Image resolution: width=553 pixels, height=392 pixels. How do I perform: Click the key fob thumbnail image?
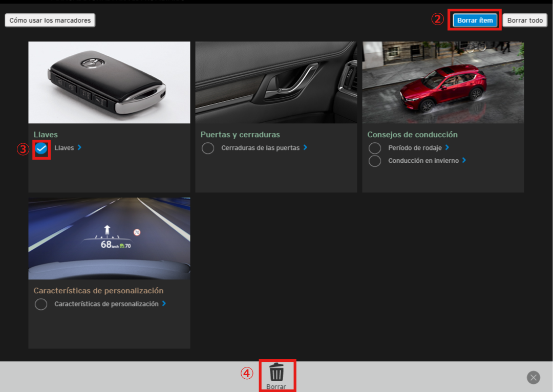[109, 82]
